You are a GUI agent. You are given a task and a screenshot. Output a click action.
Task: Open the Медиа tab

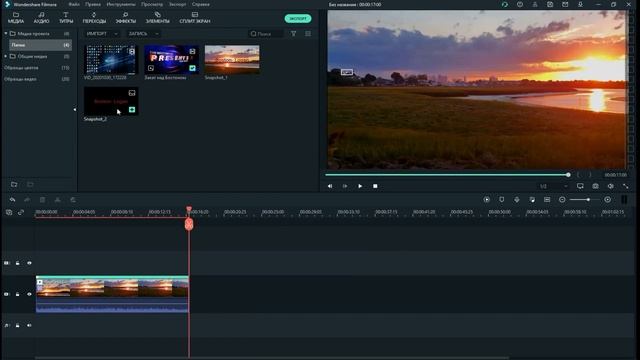click(16, 18)
